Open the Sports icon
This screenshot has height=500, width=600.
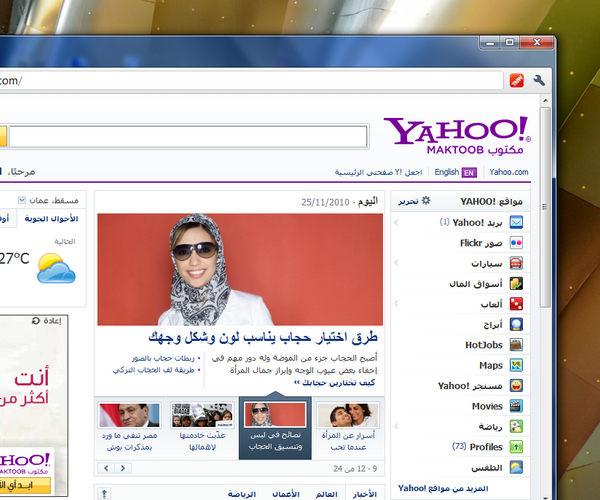click(516, 426)
